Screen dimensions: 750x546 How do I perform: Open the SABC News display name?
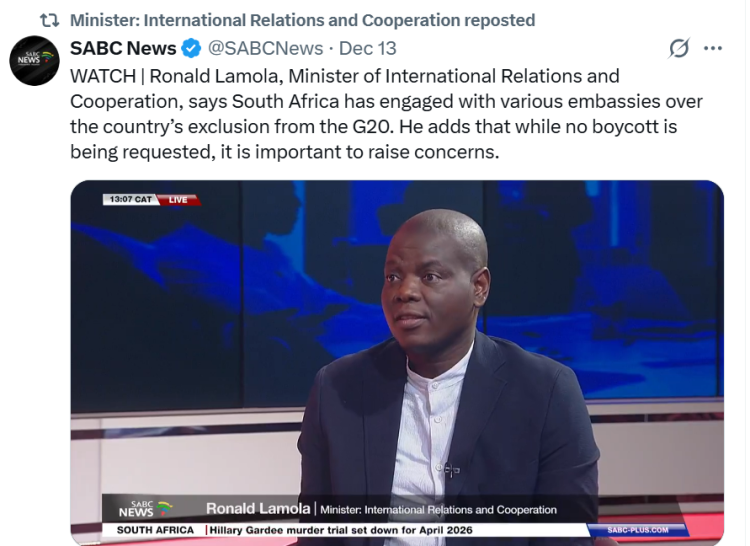[123, 48]
